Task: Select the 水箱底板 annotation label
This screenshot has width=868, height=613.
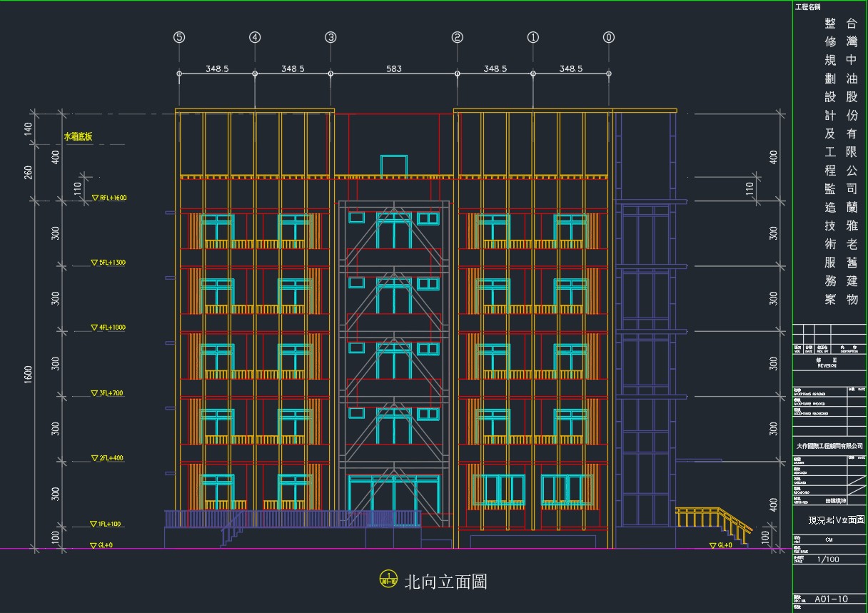Action: (x=78, y=136)
